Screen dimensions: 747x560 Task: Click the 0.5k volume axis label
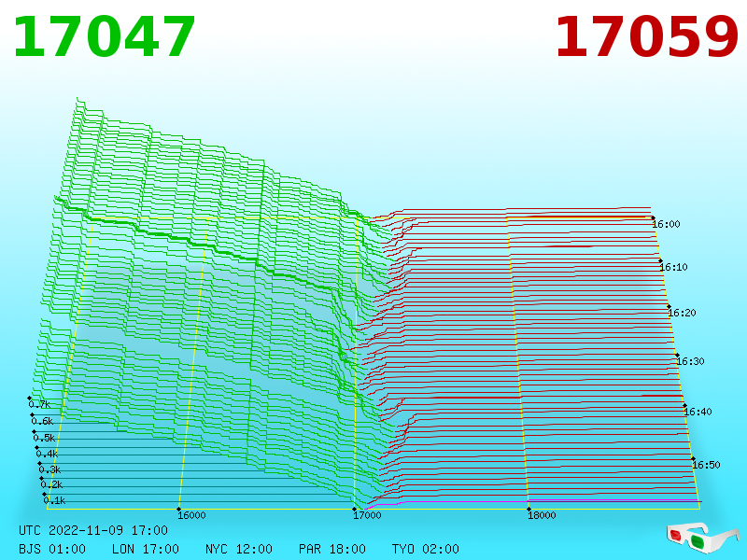[44, 438]
